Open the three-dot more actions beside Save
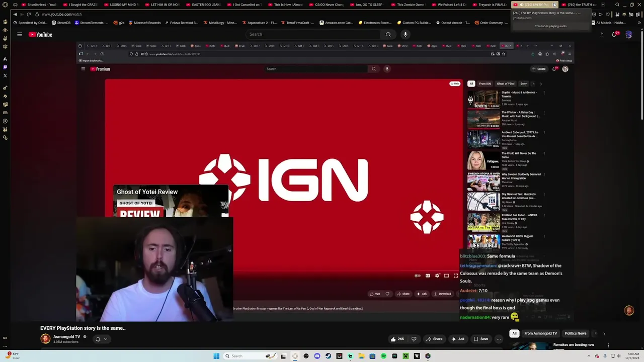Screen dimensions: 644x362 click(x=499, y=339)
